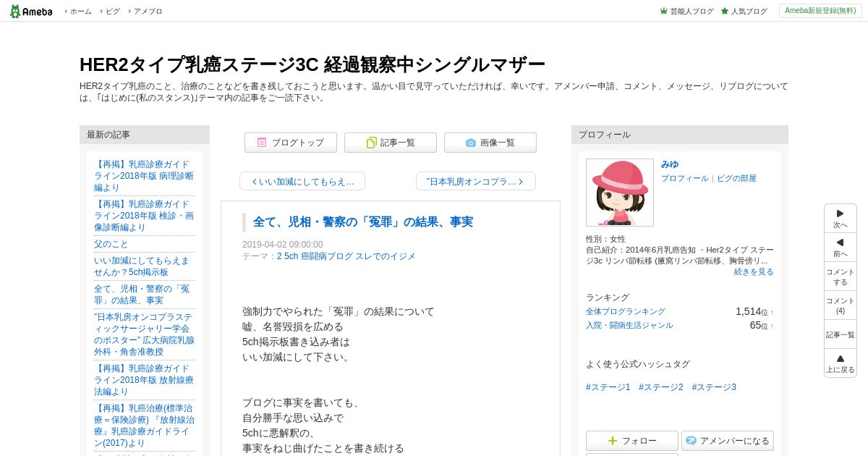Open recent post 父のこと
This screenshot has height=456, width=868.
click(111, 244)
